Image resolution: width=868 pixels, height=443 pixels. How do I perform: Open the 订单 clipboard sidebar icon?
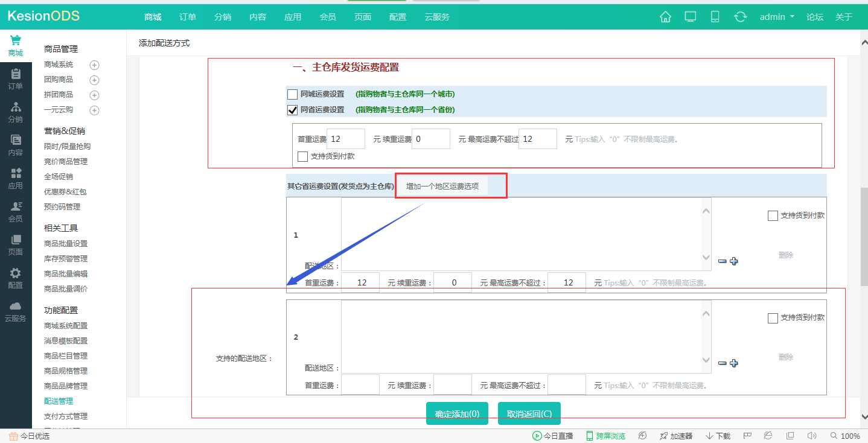point(16,74)
